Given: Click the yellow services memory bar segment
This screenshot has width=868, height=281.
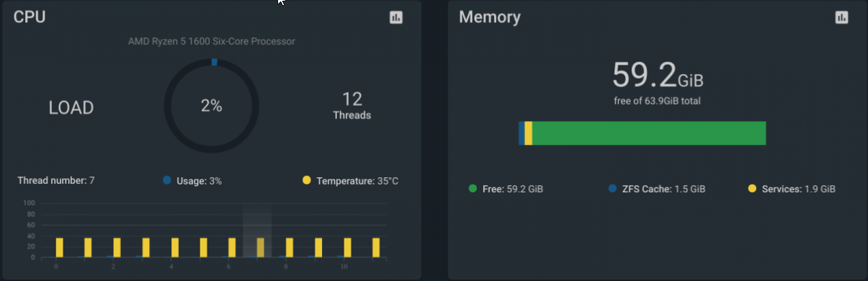Looking at the screenshot, I should (x=529, y=133).
